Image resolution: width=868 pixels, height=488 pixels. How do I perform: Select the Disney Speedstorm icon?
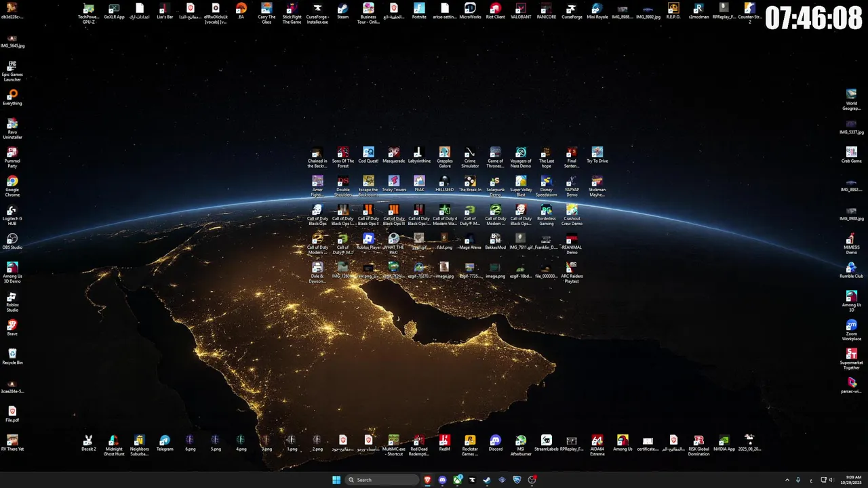[547, 186]
